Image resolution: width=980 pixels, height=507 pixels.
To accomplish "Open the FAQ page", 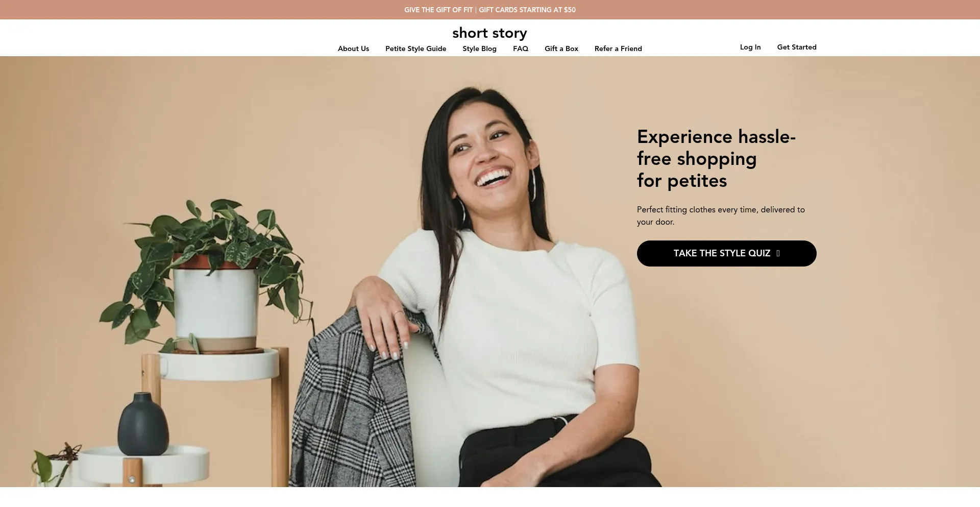I will pos(521,49).
